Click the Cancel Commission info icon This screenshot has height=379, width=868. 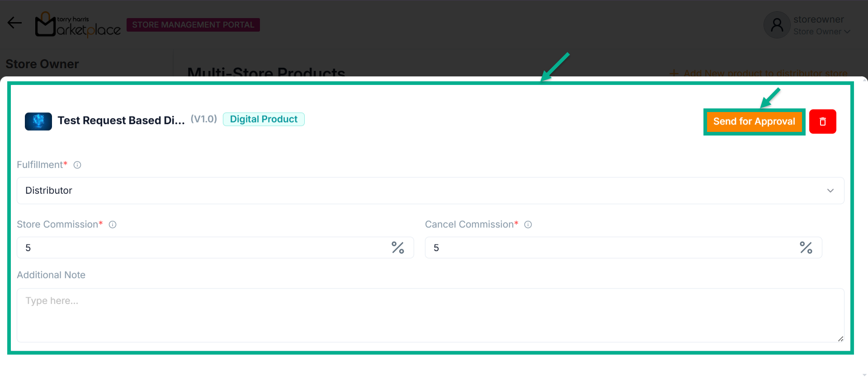[528, 225]
